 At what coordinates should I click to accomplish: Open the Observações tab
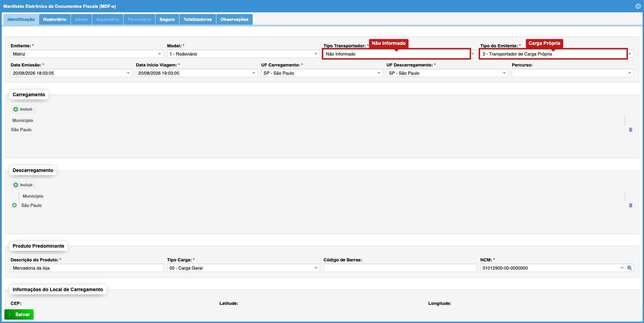[x=235, y=20]
